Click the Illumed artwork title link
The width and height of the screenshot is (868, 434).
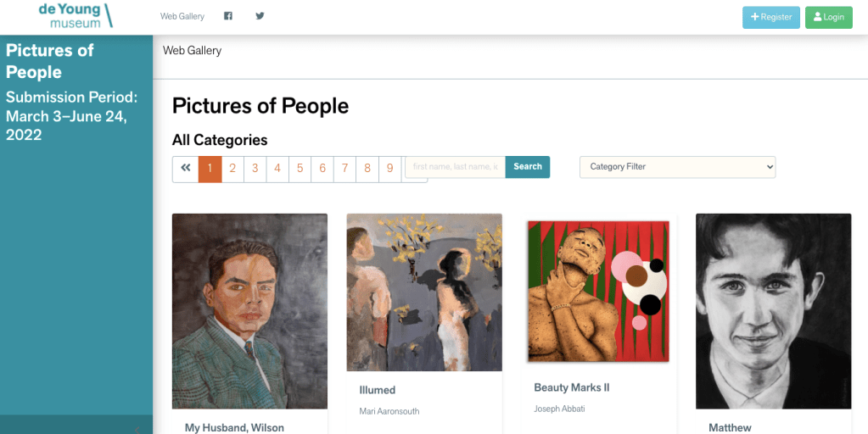378,391
